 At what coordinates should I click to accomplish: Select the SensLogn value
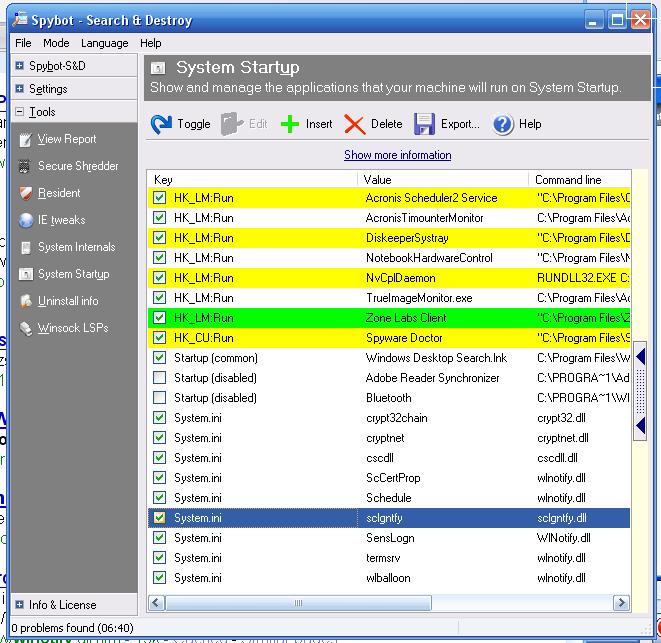pos(390,538)
